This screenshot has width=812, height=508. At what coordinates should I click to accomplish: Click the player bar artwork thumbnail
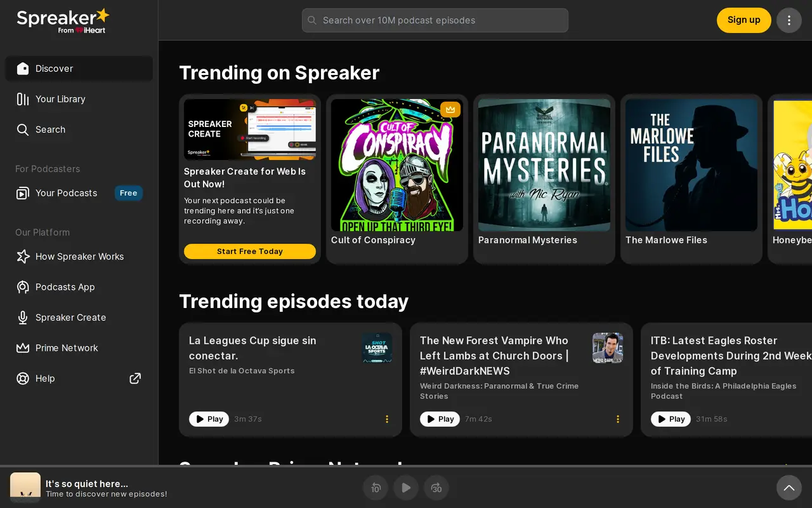(25, 488)
